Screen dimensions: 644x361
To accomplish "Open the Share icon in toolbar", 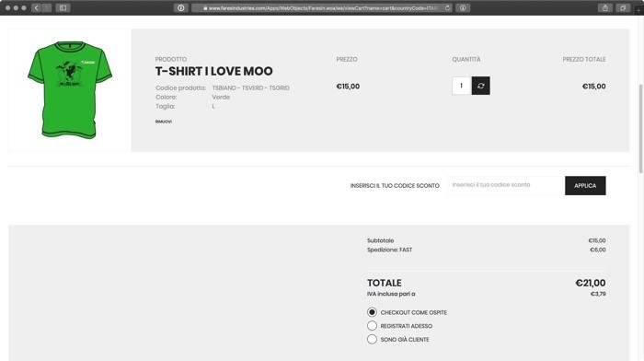I will tap(605, 7).
